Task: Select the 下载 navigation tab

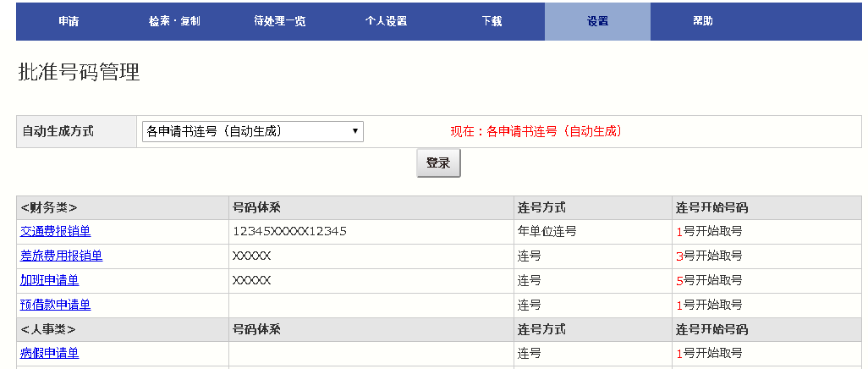Action: 492,21
